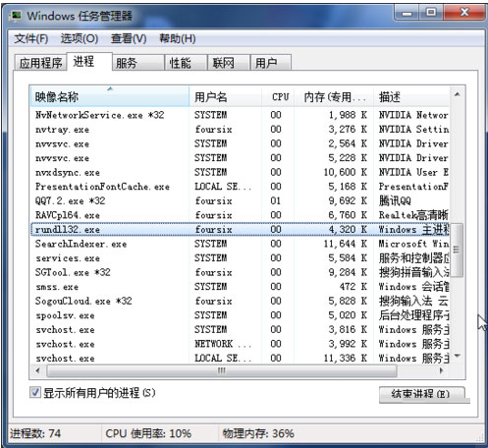Click the Task Manager title bar icon
488x448 pixels.
[16, 16]
